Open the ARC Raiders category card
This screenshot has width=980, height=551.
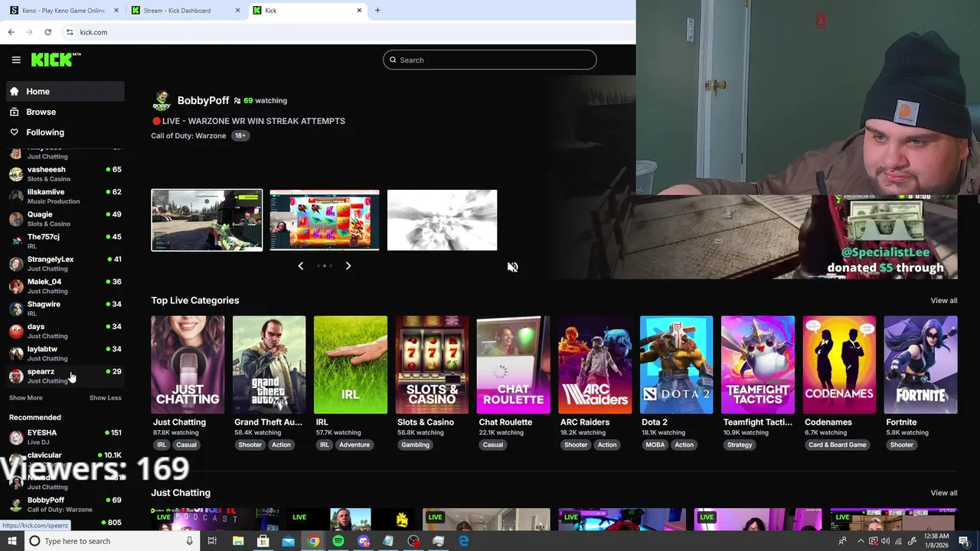tap(595, 364)
